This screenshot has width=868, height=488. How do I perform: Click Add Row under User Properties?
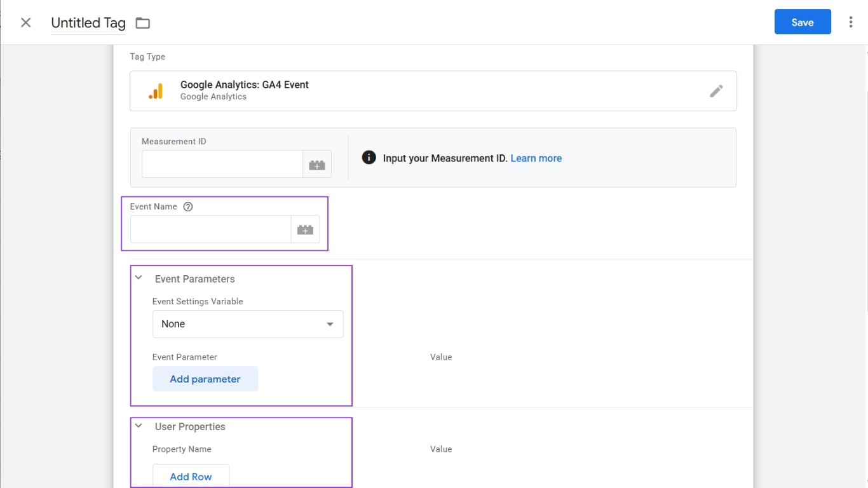(x=191, y=477)
